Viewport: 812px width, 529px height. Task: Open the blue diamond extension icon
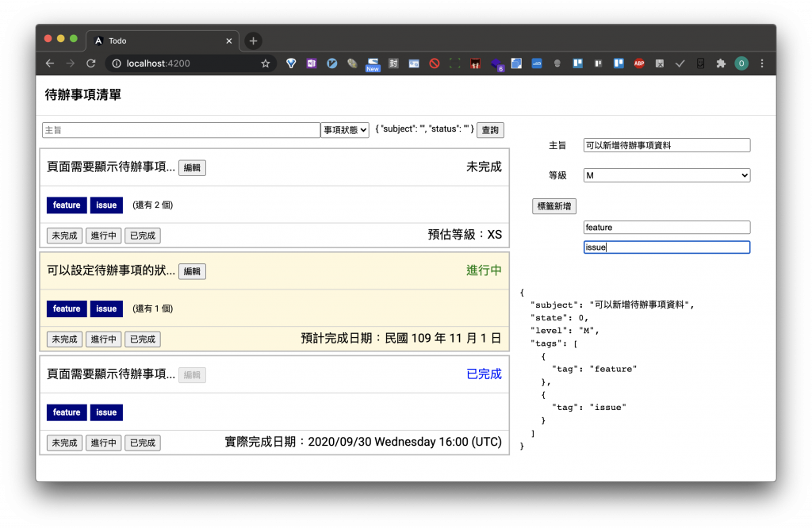tap(291, 63)
